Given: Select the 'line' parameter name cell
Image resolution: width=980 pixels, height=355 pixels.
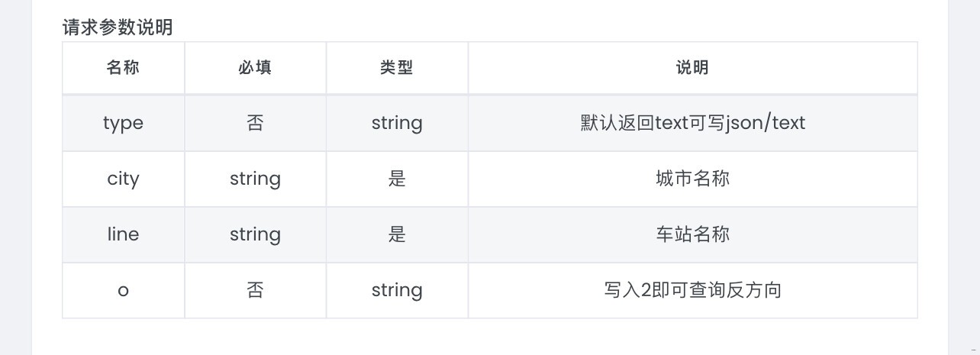Looking at the screenshot, I should 123,234.
